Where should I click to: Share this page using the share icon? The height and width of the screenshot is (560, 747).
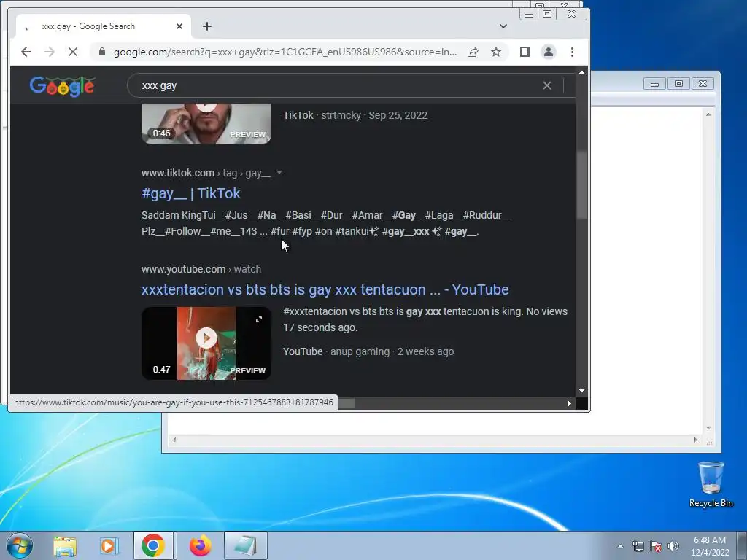click(473, 52)
